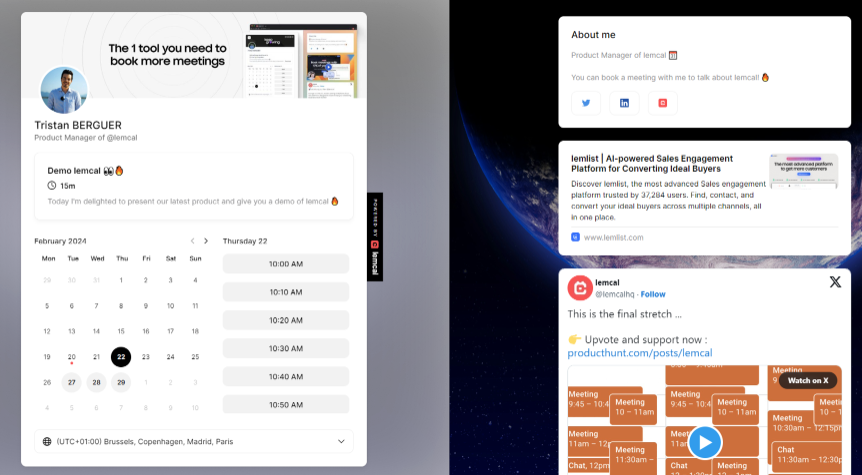The height and width of the screenshot is (475, 862).
Task: Play the embedded tweet video
Action: pos(704,442)
